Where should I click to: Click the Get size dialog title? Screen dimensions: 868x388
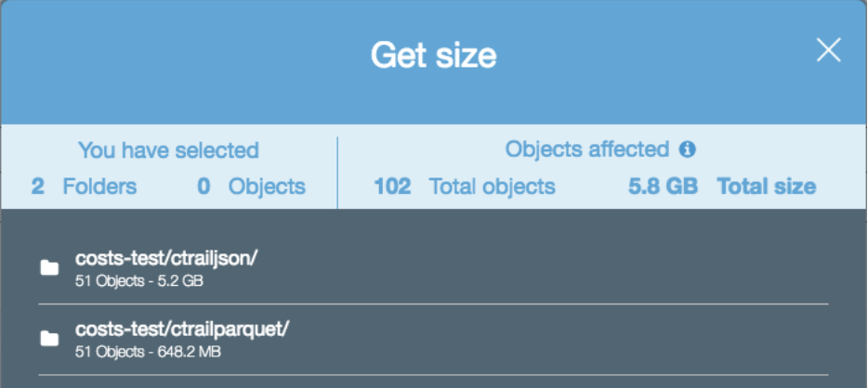(x=433, y=56)
